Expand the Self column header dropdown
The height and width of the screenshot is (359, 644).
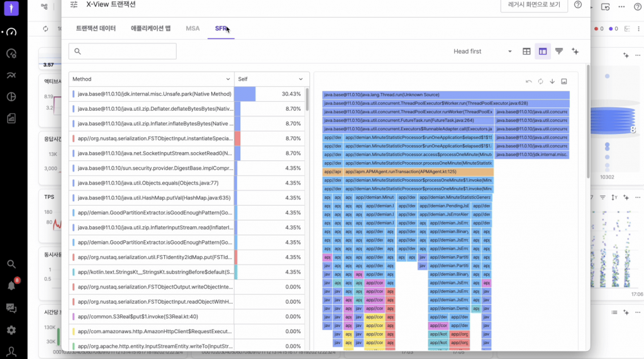[301, 79]
